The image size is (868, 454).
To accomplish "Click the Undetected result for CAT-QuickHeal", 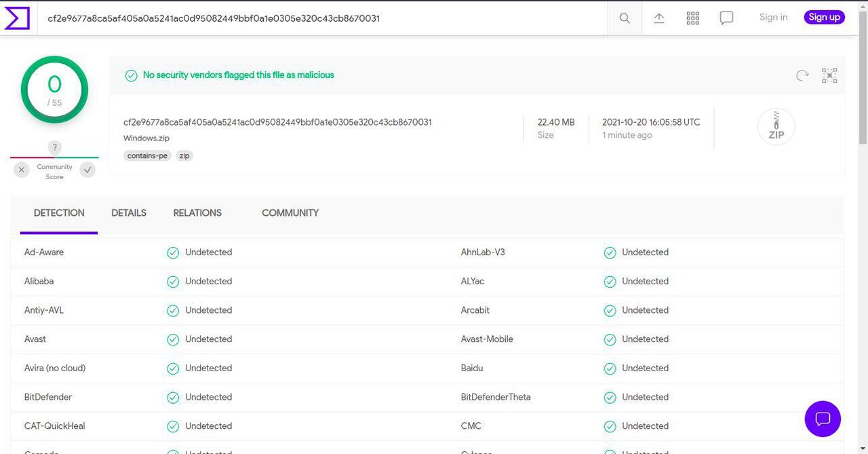I will click(209, 427).
